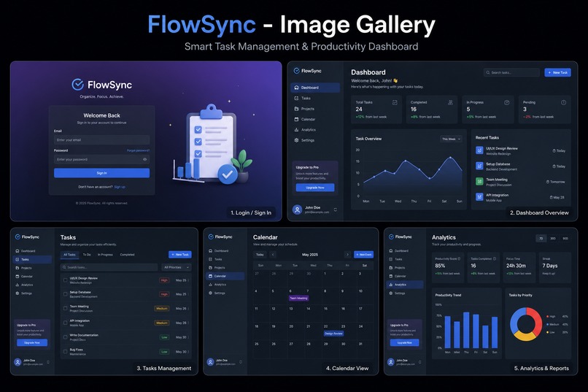
Task: Select the All Tasks tab
Action: tap(69, 255)
